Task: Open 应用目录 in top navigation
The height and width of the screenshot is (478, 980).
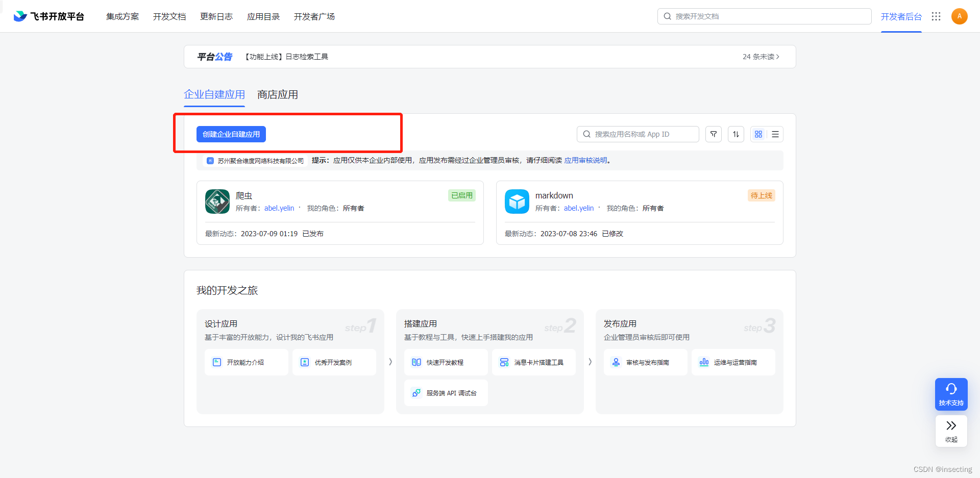Action: (x=263, y=16)
